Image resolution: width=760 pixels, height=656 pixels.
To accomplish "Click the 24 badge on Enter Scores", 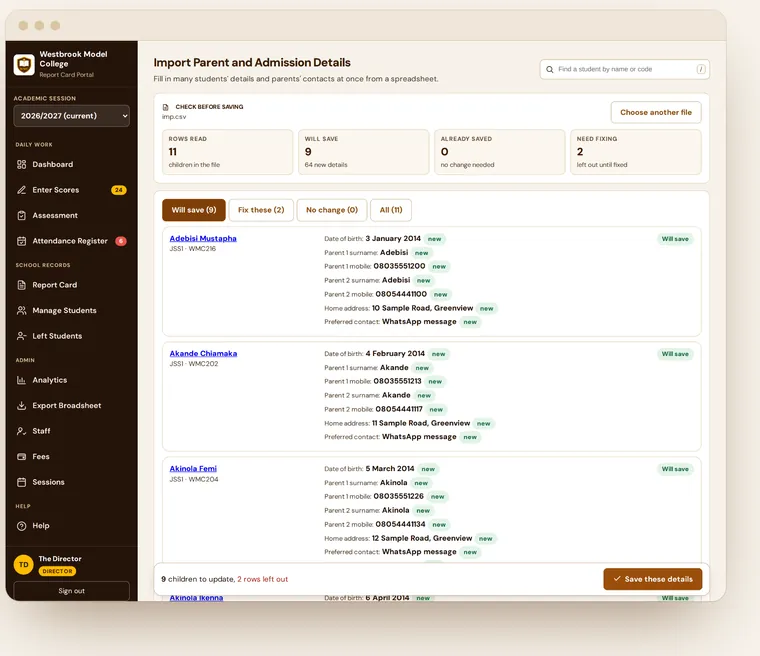I will tap(119, 190).
